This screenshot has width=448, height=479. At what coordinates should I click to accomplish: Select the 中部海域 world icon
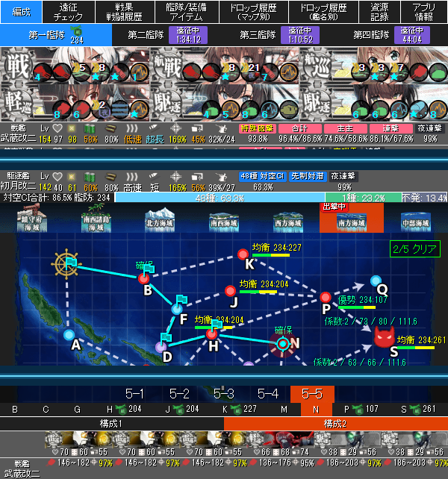tap(416, 222)
